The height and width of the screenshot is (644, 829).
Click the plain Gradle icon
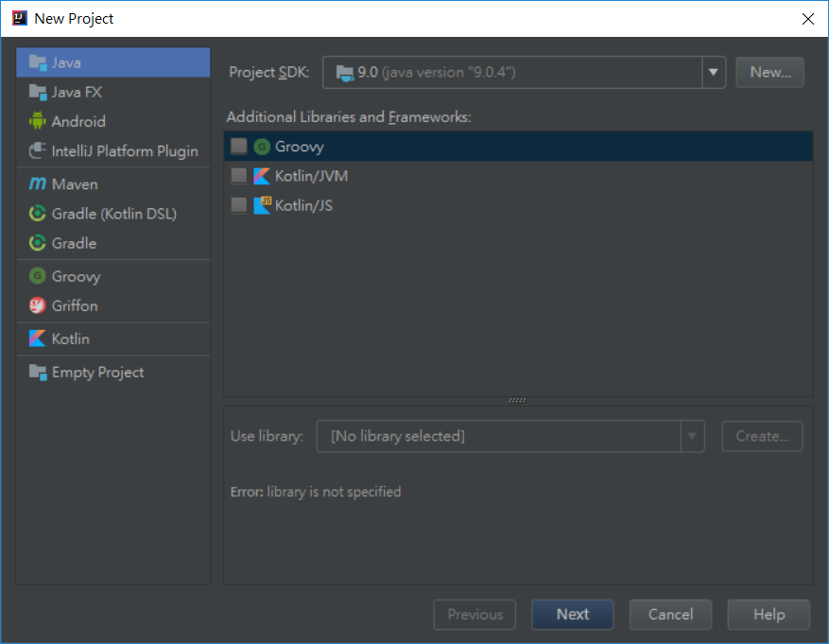pyautogui.click(x=38, y=243)
